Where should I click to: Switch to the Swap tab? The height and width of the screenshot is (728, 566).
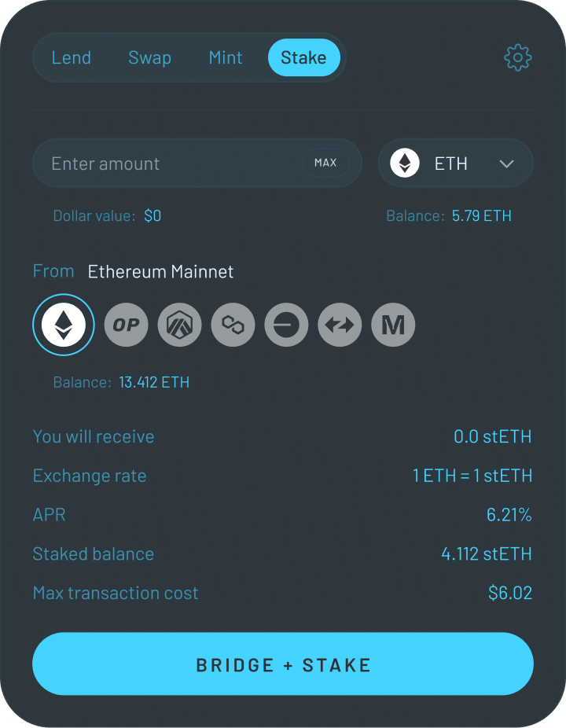(x=149, y=57)
